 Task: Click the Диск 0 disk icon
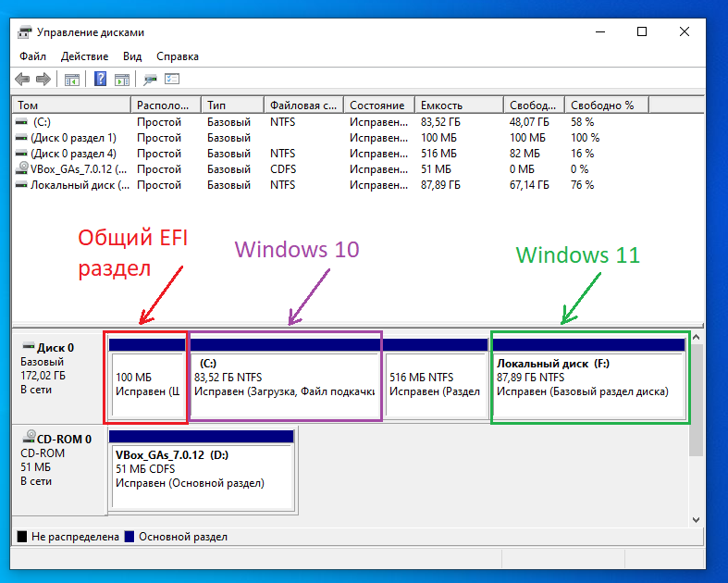tap(29, 346)
